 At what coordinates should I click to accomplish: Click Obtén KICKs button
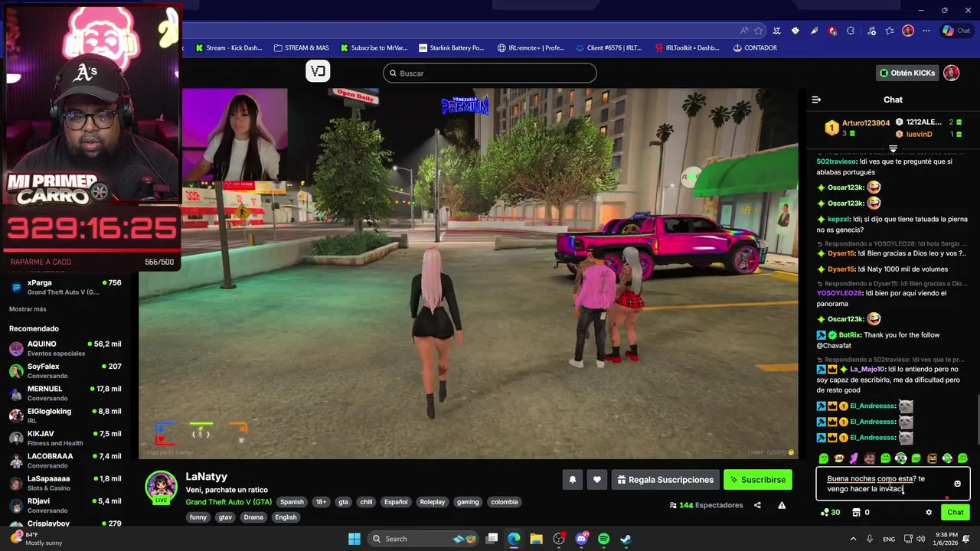point(907,73)
